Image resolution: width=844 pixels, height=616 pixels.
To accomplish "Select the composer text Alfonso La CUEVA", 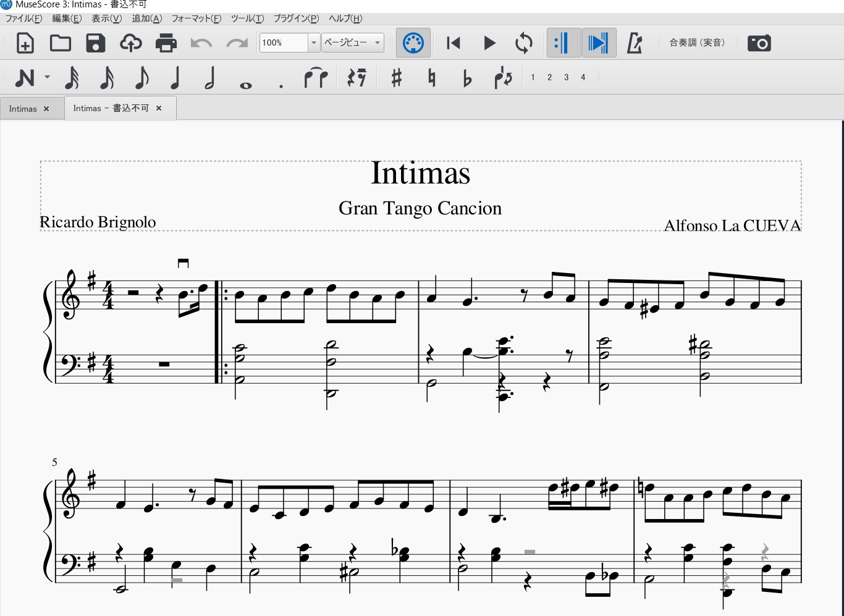I will pyautogui.click(x=732, y=226).
